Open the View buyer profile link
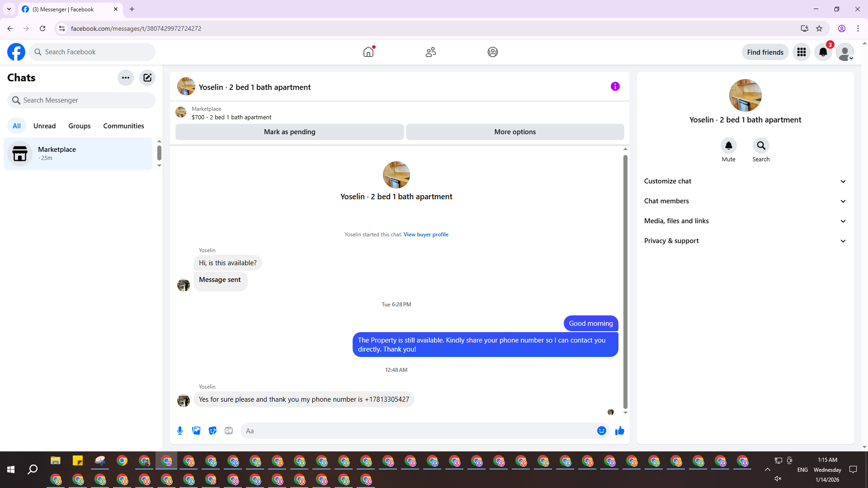868x488 pixels. [x=426, y=235]
